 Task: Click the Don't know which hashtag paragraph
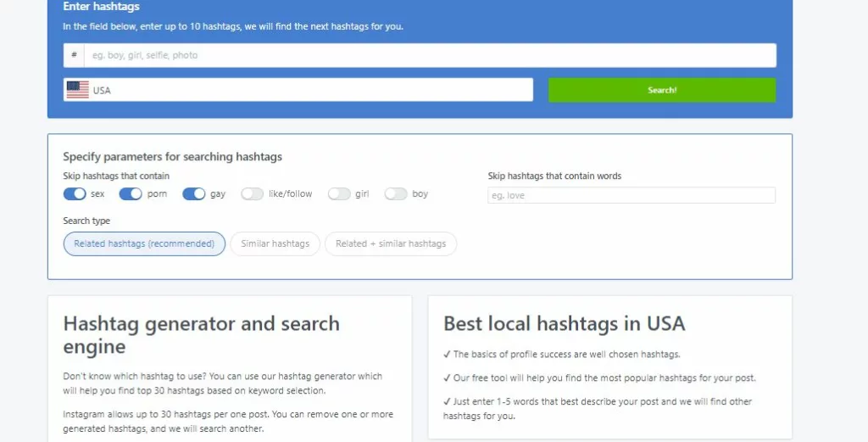tap(223, 383)
